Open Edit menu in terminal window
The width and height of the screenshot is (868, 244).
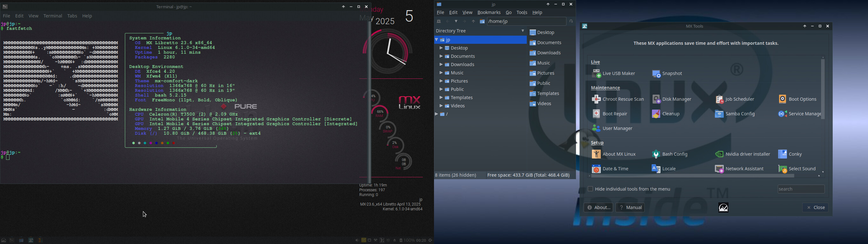coord(20,16)
